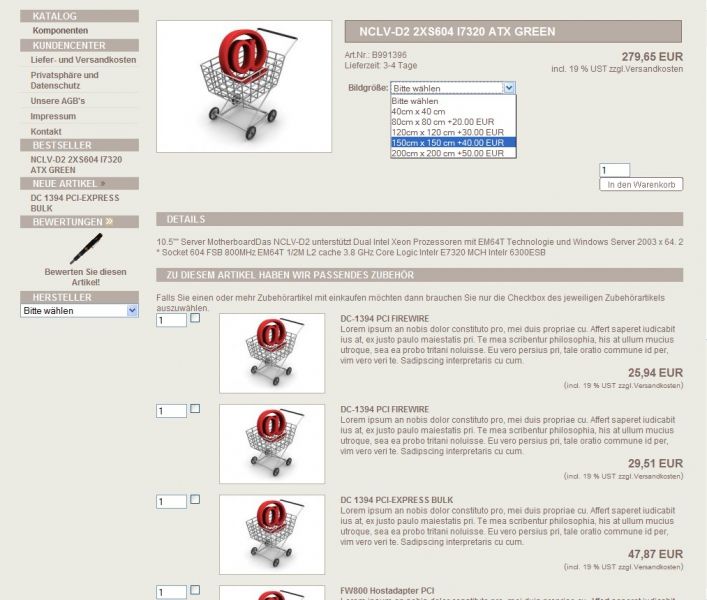Select option 200cm x 200 cm +50.00 EUR
The height and width of the screenshot is (600, 707).
[453, 153]
